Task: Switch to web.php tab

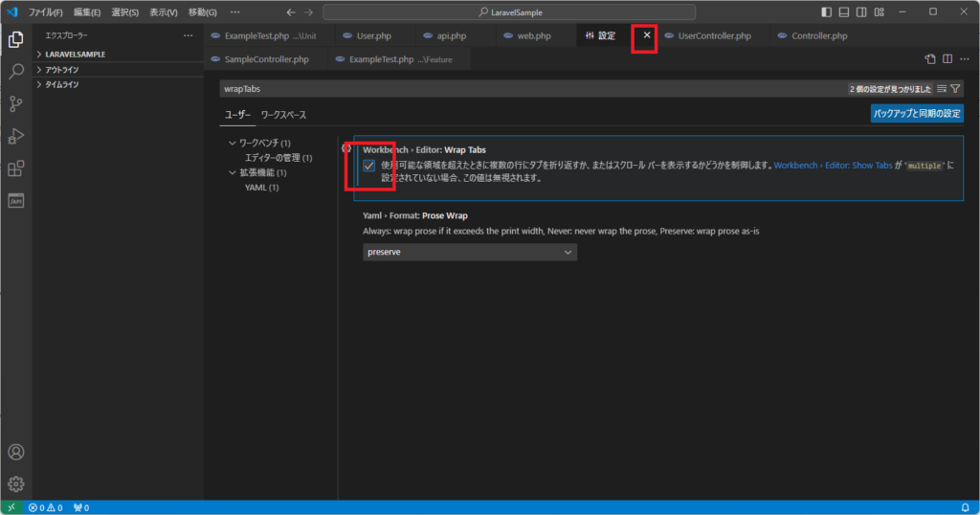Action: pos(534,35)
